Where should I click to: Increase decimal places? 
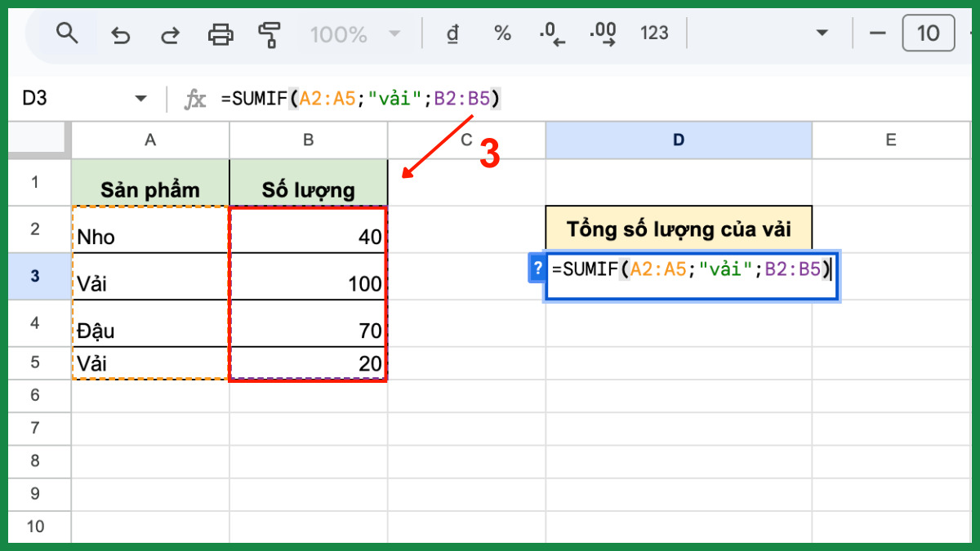603,33
